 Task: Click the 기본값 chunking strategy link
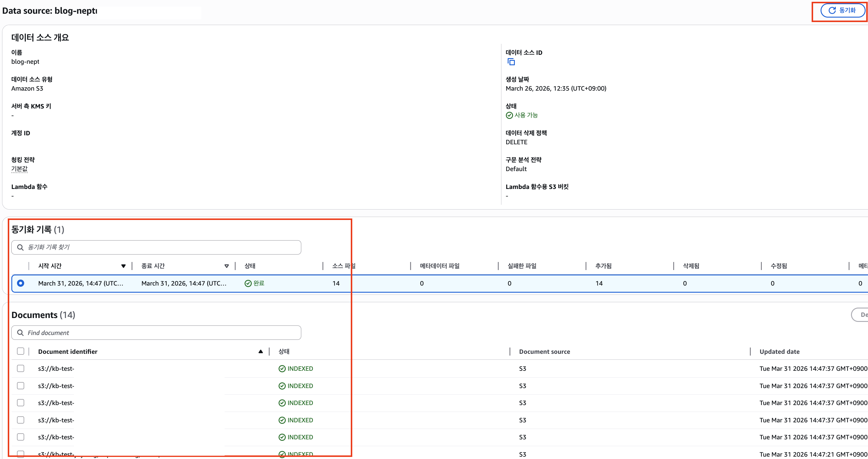tap(20, 169)
